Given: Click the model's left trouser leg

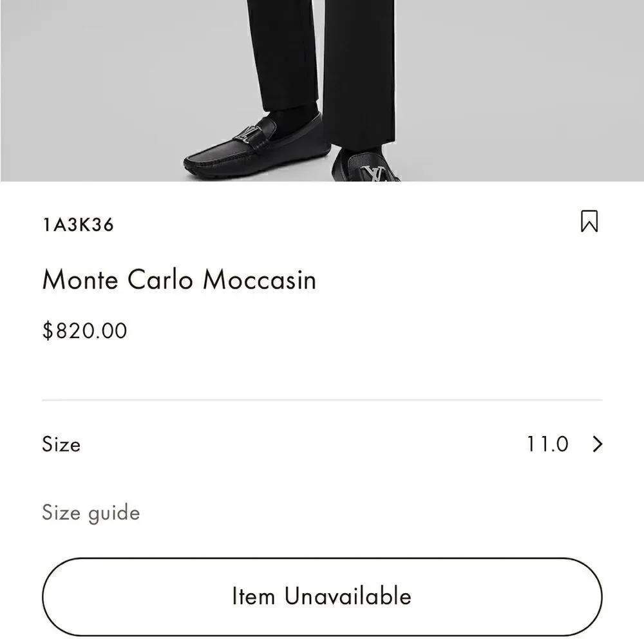Looking at the screenshot, I should coord(283,53).
